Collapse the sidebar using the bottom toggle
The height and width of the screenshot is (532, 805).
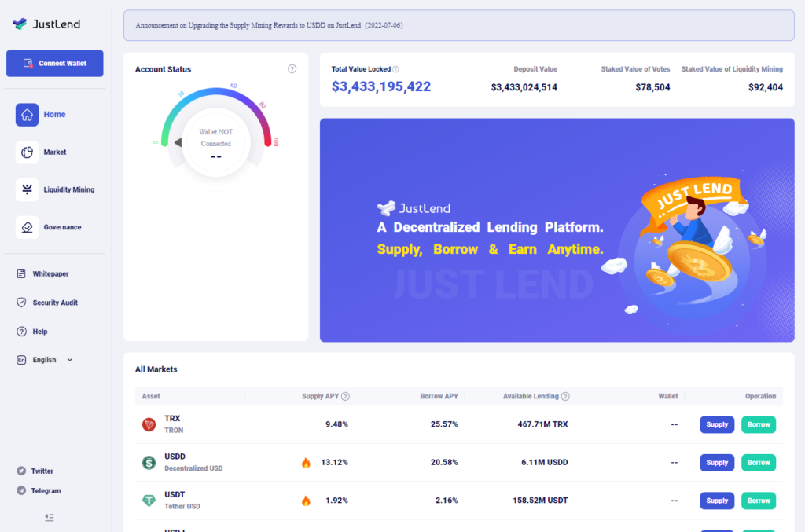pyautogui.click(x=49, y=517)
